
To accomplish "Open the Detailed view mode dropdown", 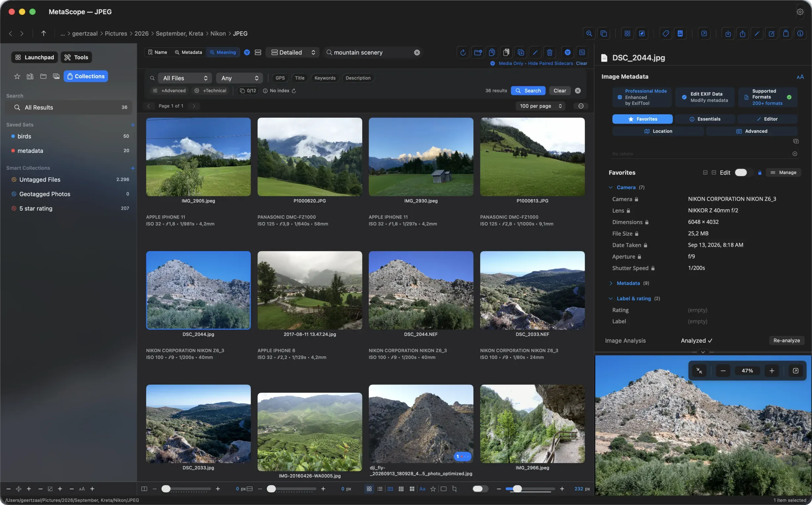I will point(293,53).
